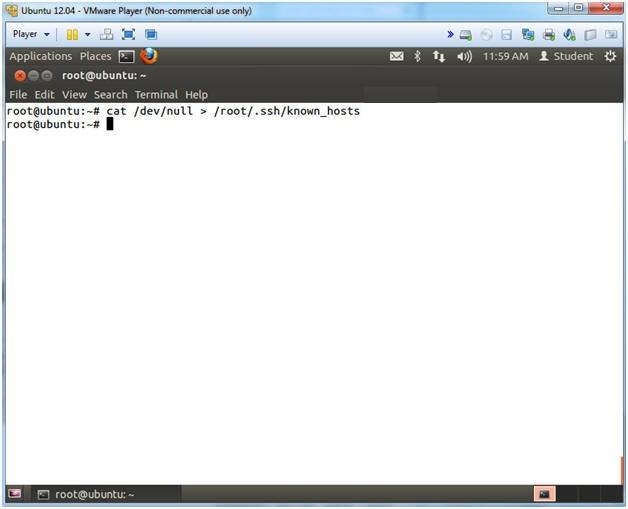This screenshot has width=628, height=509.
Task: Click the VMware pause/suspend icon
Action: (x=72, y=34)
